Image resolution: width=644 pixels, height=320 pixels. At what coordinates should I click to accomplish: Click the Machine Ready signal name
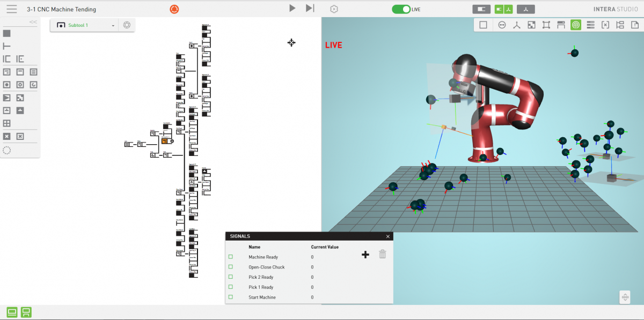(x=263, y=257)
